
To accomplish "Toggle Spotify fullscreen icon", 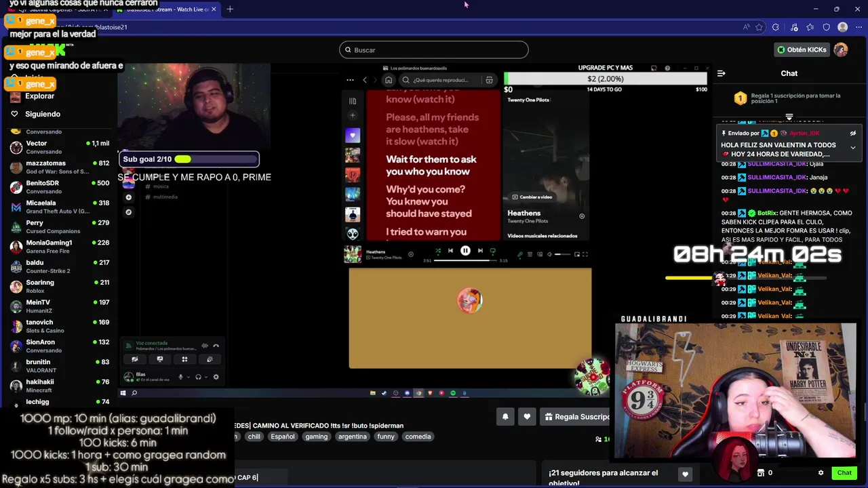I will coord(585,254).
